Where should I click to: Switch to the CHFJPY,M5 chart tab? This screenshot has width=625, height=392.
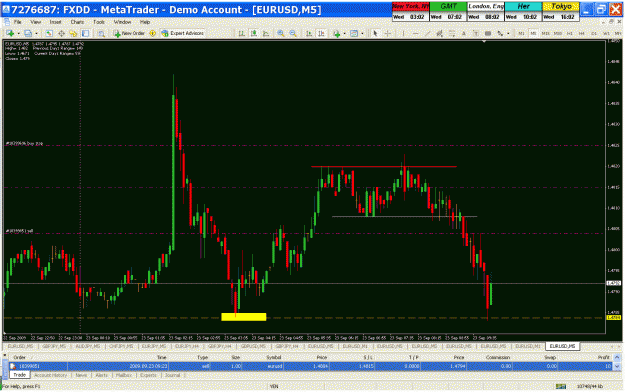click(x=121, y=346)
